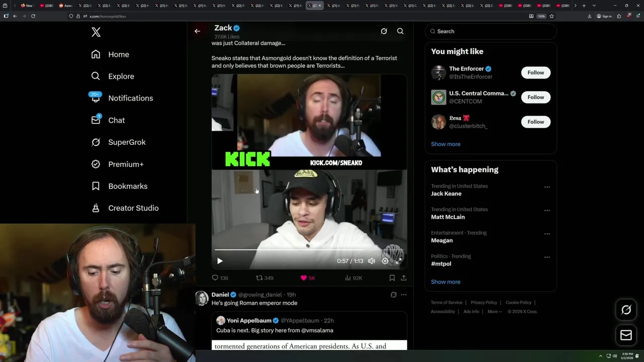Image resolution: width=644 pixels, height=362 pixels.
Task: Open Privacy Policy link
Action: [484, 303]
